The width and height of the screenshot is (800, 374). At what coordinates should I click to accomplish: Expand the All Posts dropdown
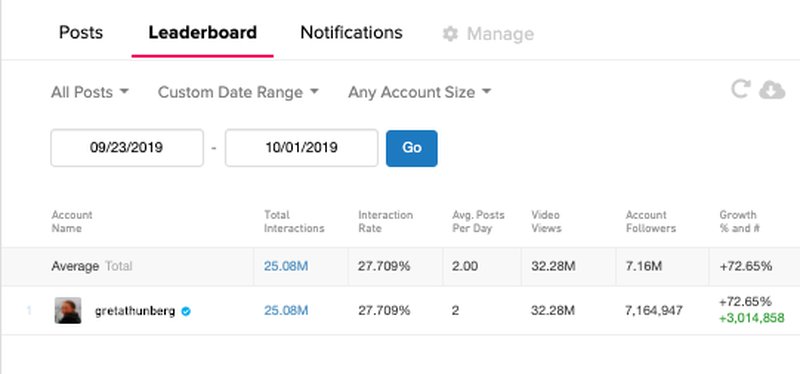[90, 92]
